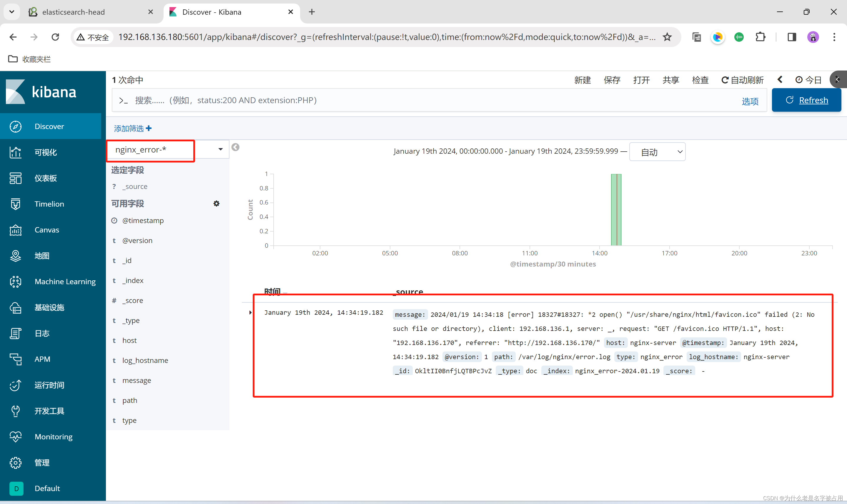
Task: Collapse field sidebar with arrow button
Action: (235, 148)
